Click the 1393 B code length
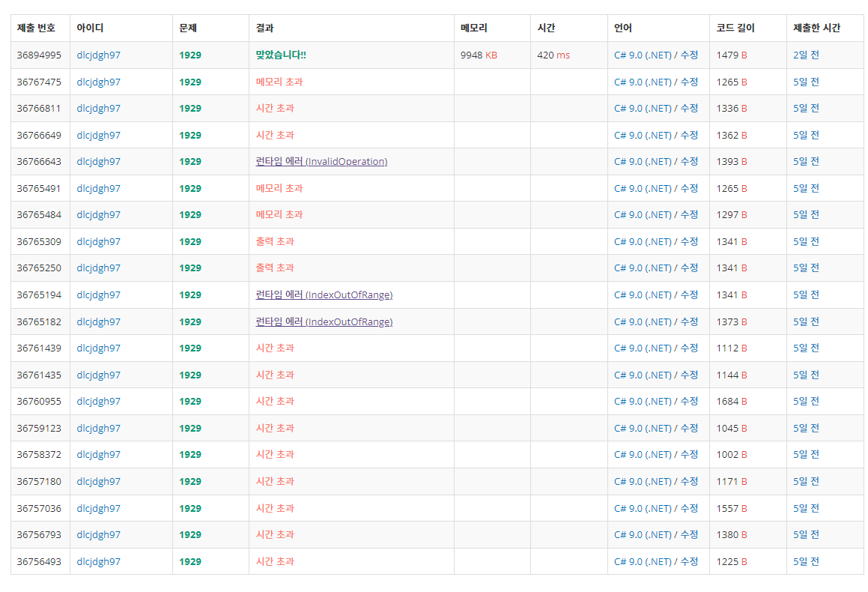 [x=732, y=162]
